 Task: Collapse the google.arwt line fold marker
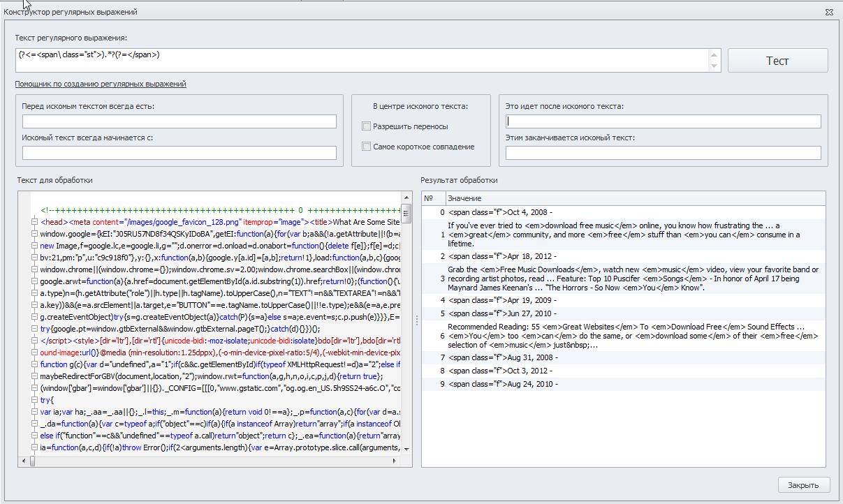click(x=34, y=281)
